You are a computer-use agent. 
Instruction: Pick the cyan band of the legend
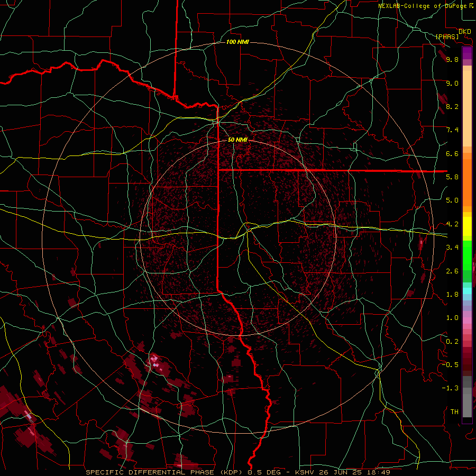[x=467, y=291]
